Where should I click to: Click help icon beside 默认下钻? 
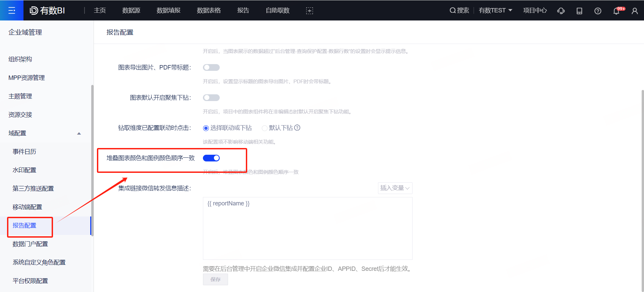pyautogui.click(x=297, y=128)
